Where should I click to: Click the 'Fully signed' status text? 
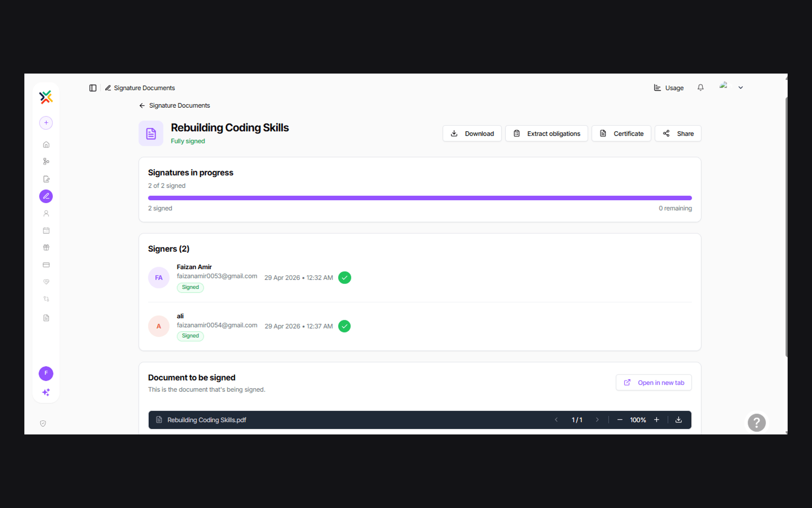(188, 141)
